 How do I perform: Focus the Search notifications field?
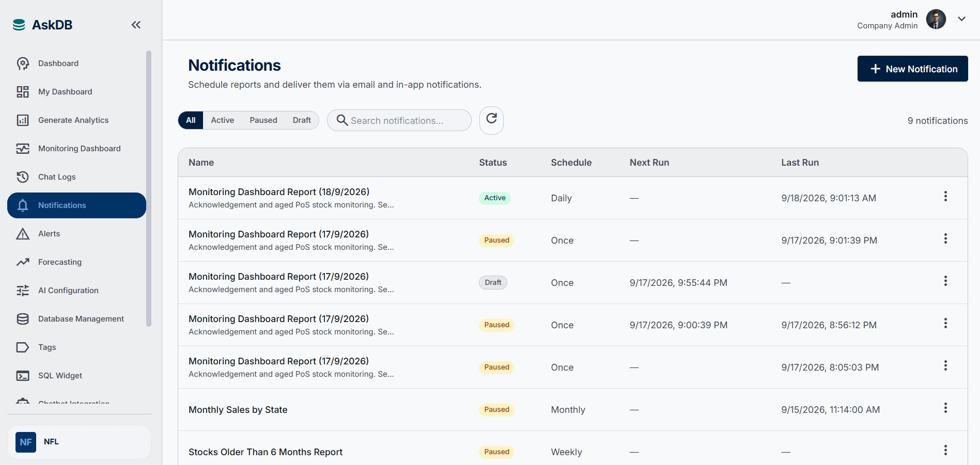click(399, 120)
